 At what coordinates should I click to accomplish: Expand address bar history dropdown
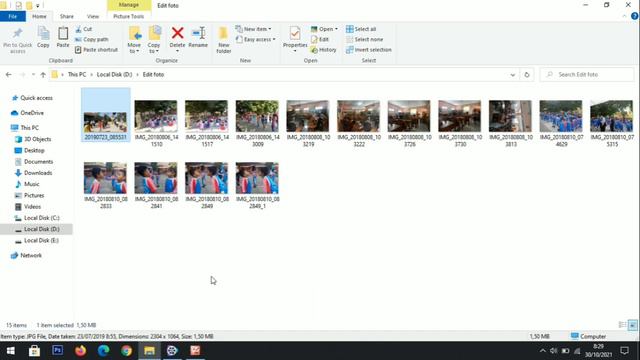click(x=513, y=75)
